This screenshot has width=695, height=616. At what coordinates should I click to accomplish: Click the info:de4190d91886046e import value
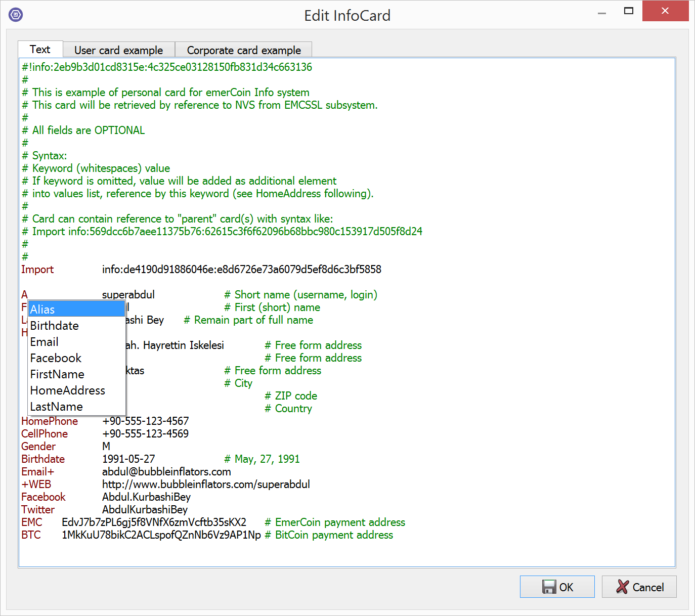(242, 269)
